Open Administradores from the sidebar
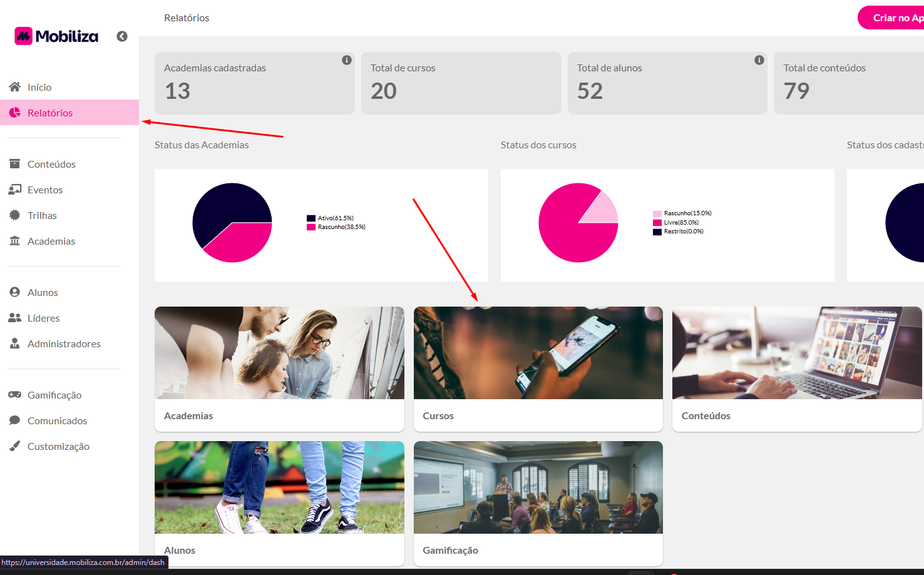This screenshot has height=575, width=924. pos(64,343)
